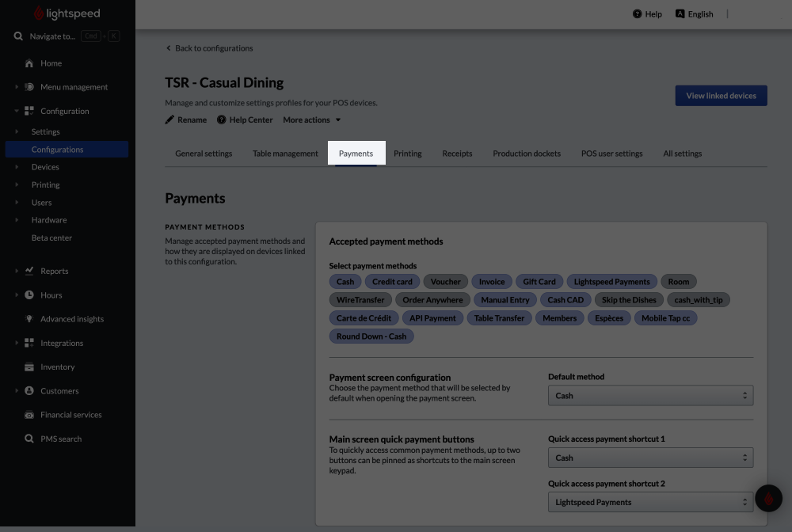The image size is (792, 532).
Task: Toggle the Gift Card payment chip
Action: coord(539,282)
